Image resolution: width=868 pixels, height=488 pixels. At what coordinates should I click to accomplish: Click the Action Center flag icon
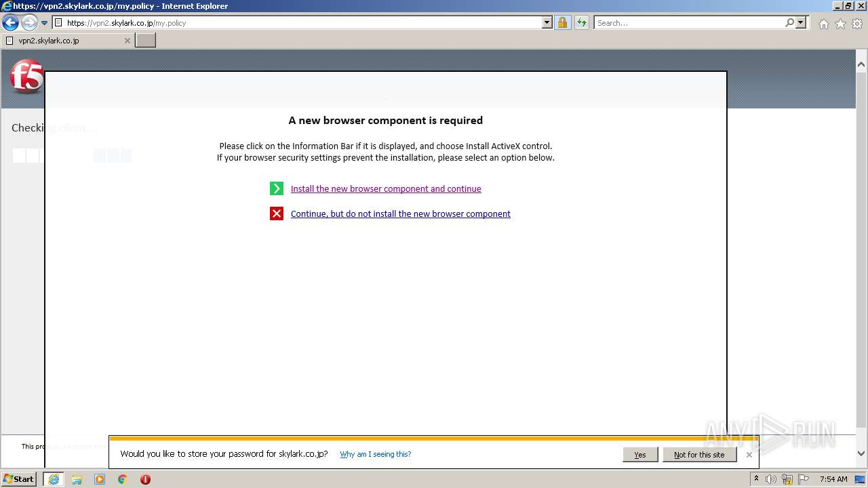804,479
